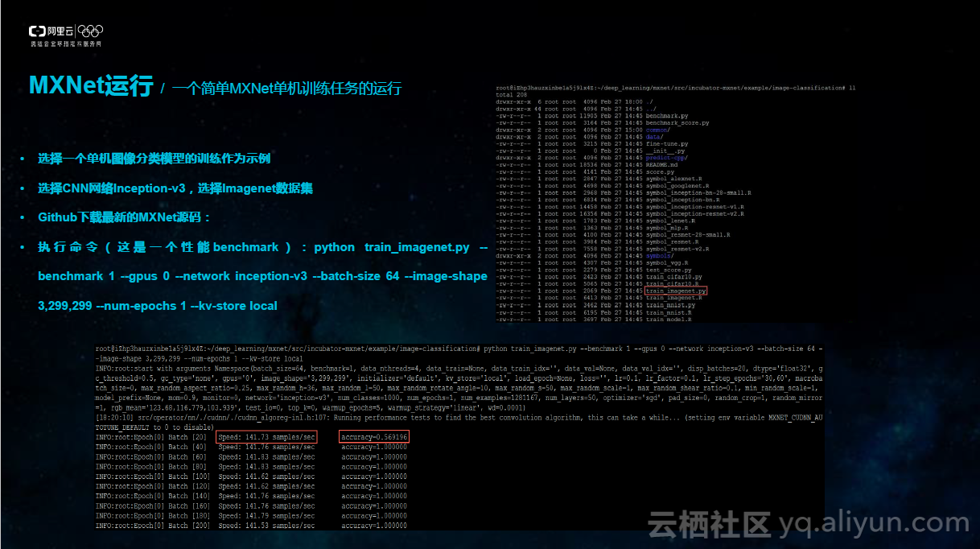Viewport: 980px width, 549px height.
Task: Click the 'total 208' line in listing
Action: coord(513,94)
